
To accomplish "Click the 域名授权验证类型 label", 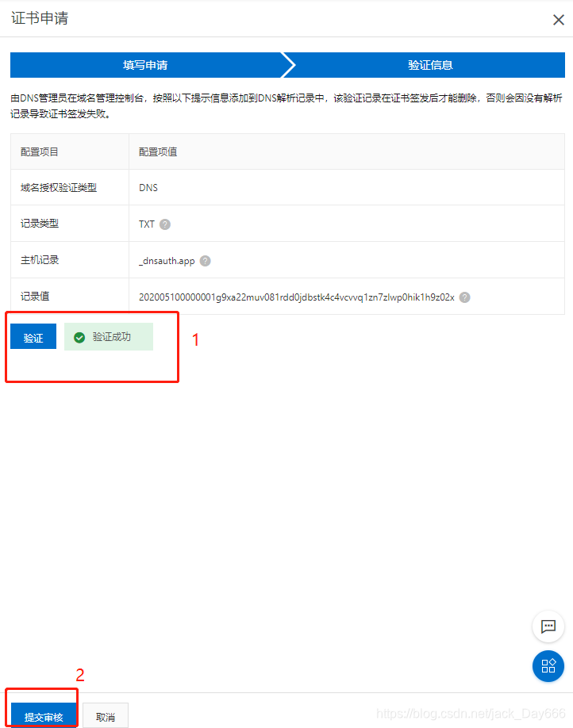I will click(x=59, y=188).
